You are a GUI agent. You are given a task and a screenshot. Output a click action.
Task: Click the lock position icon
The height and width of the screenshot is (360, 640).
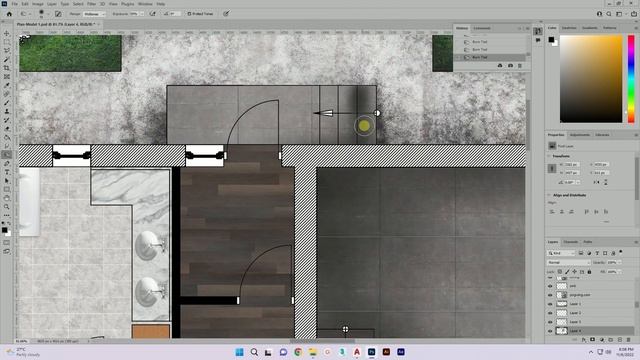575,271
